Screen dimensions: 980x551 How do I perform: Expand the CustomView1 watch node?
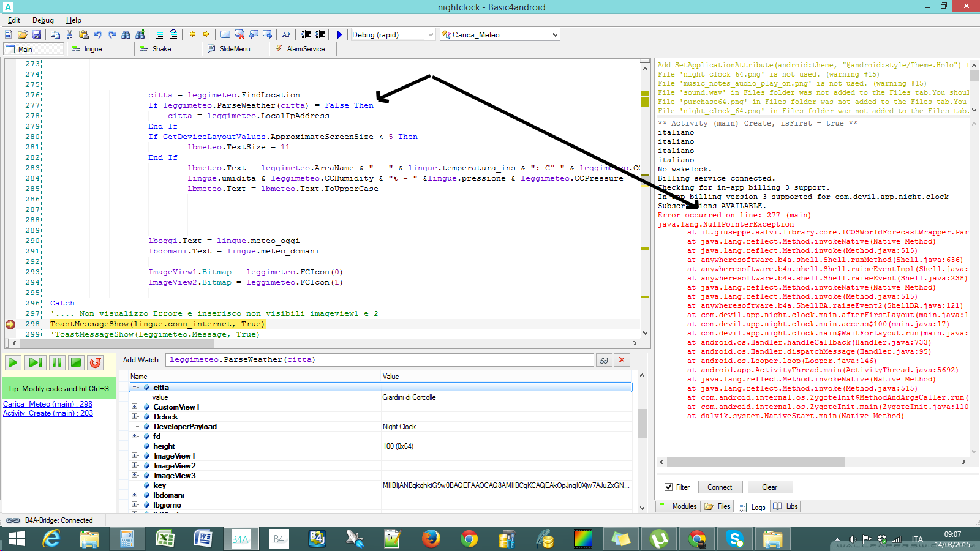(135, 407)
